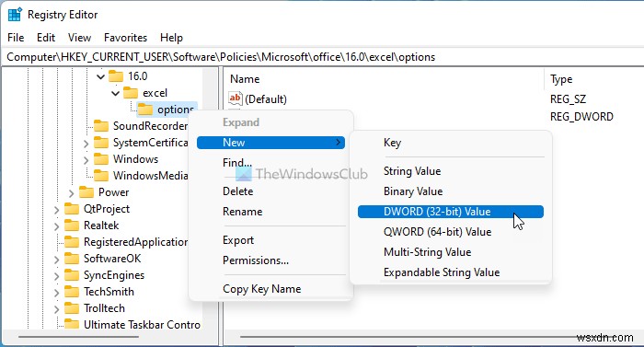This screenshot has width=644, height=347.
Task: Expand the SoftwareOK key
Action: (x=56, y=260)
